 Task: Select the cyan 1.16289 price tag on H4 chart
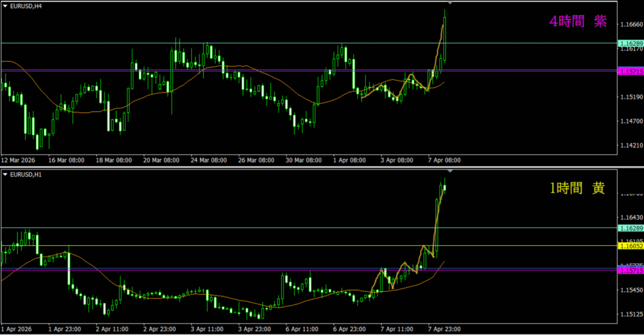(630, 43)
